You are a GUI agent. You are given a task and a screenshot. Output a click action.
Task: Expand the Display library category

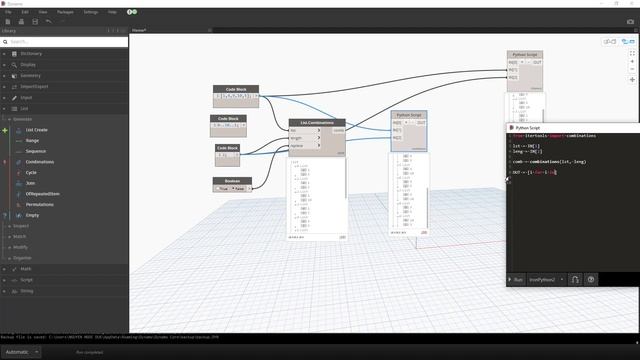click(4, 65)
